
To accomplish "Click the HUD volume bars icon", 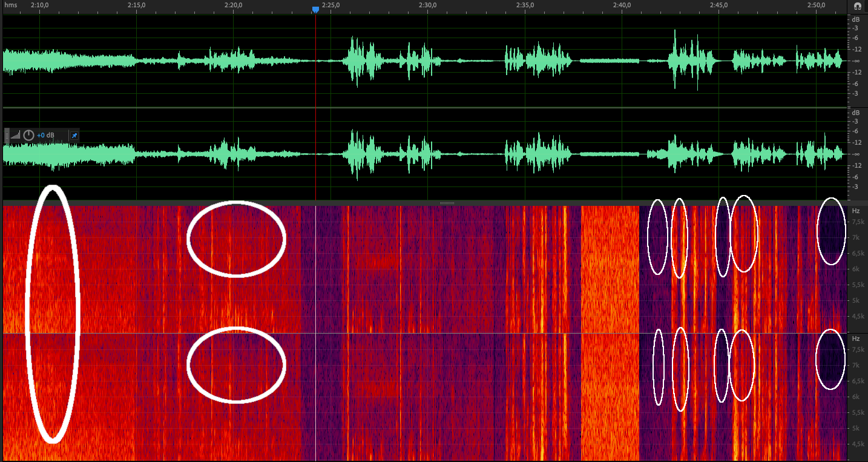I will (x=16, y=135).
